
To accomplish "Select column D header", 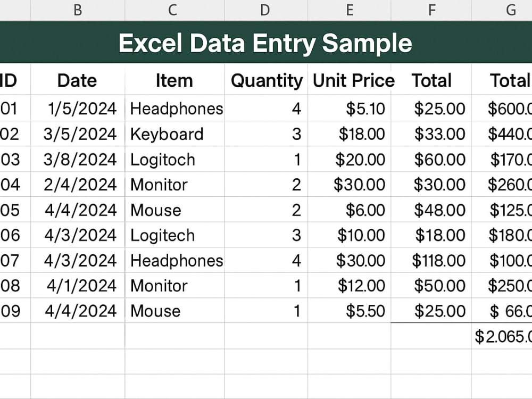I will (x=266, y=10).
